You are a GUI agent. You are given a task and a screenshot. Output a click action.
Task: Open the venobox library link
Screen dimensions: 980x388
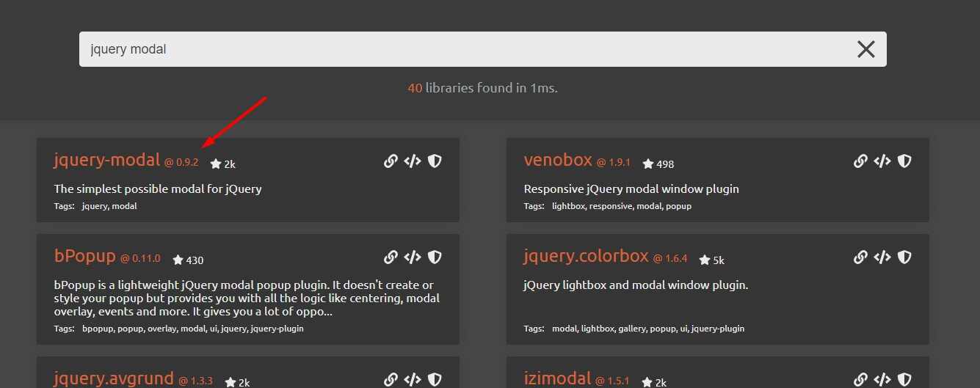point(558,160)
